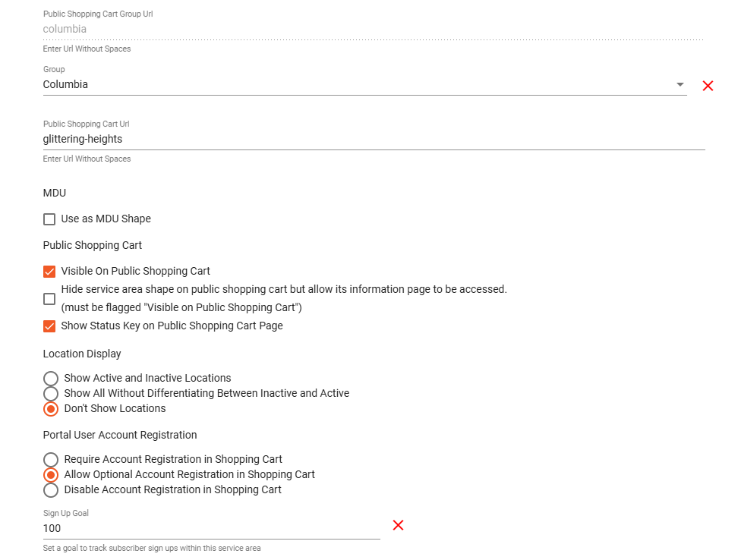Image resolution: width=741 pixels, height=560 pixels.
Task: Click the Public Shopping Cart Url field
Action: [372, 140]
